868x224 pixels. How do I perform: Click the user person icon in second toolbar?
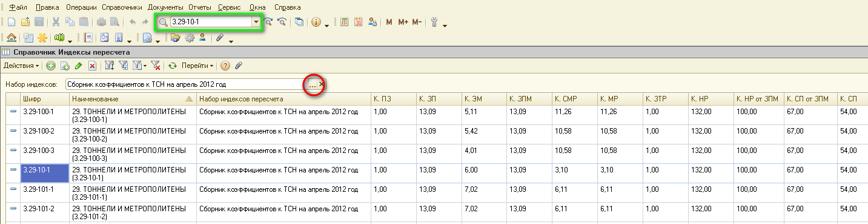(x=202, y=38)
